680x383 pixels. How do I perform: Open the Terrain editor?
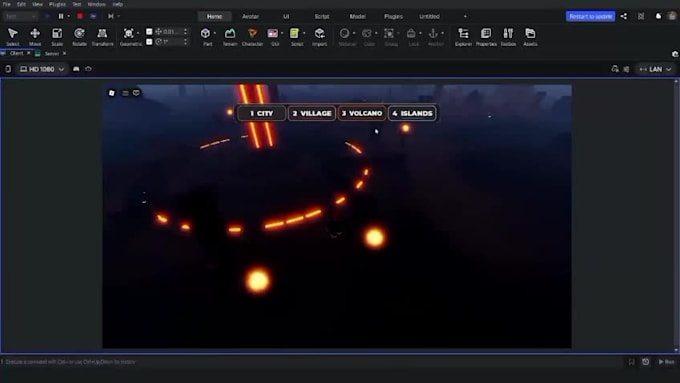pos(230,36)
